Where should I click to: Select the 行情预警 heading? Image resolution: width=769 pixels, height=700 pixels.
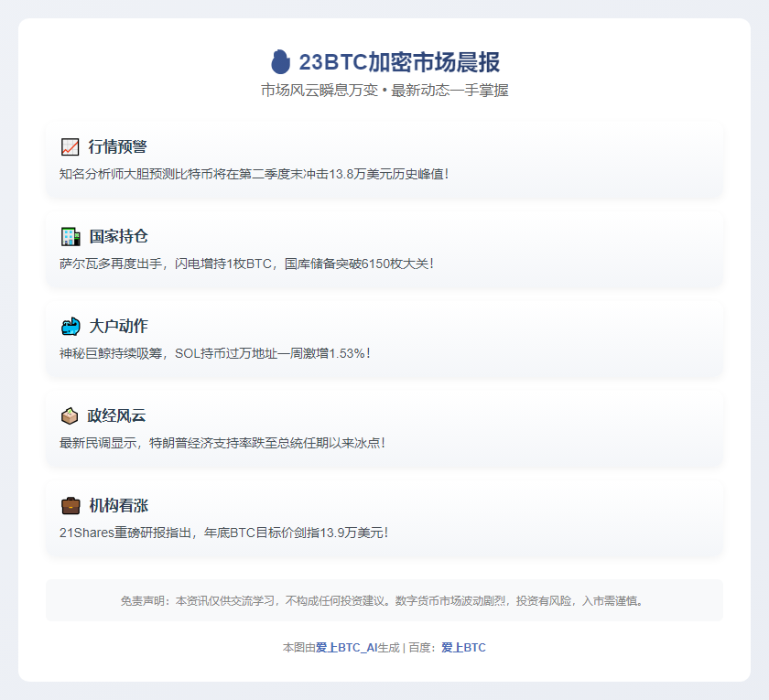coord(118,146)
